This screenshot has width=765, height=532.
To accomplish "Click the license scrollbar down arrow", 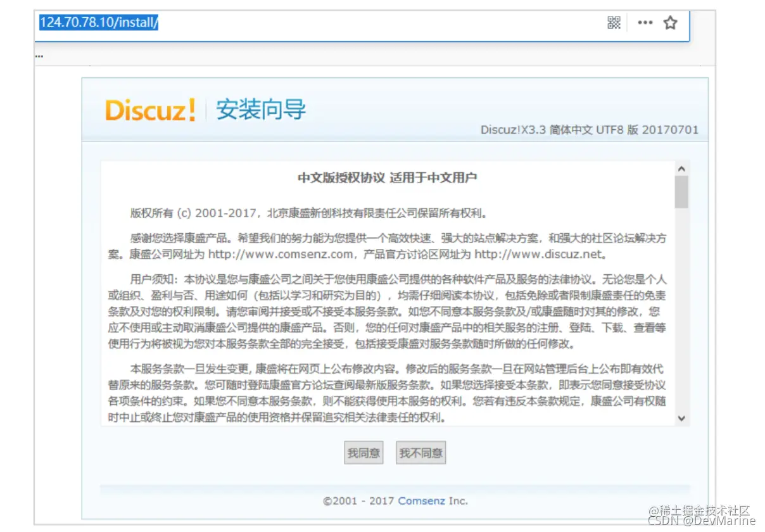I will click(x=681, y=418).
